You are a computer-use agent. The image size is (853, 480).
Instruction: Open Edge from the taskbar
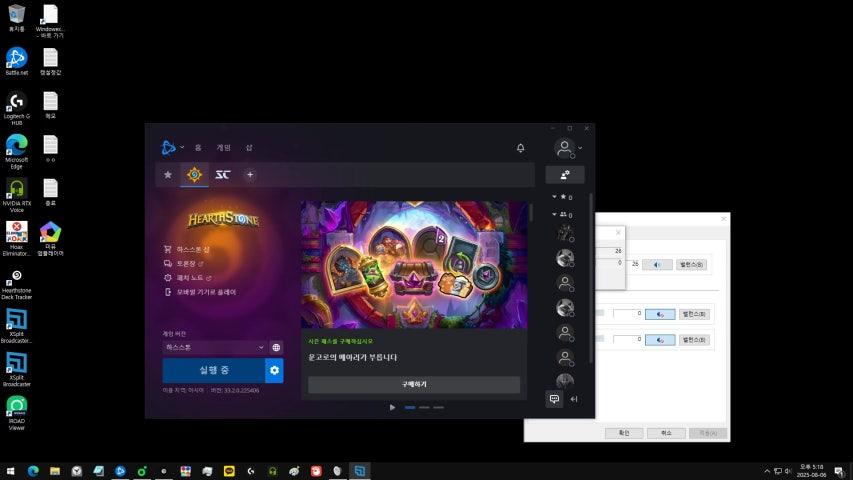point(33,471)
